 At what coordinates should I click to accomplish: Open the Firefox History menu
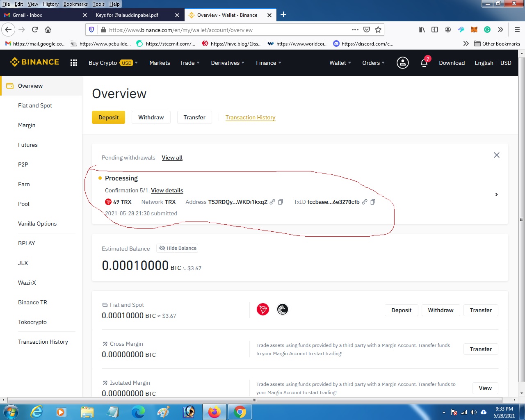point(51,4)
